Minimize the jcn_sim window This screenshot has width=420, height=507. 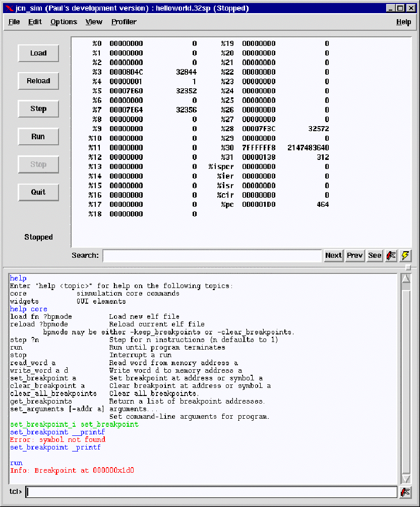point(391,8)
